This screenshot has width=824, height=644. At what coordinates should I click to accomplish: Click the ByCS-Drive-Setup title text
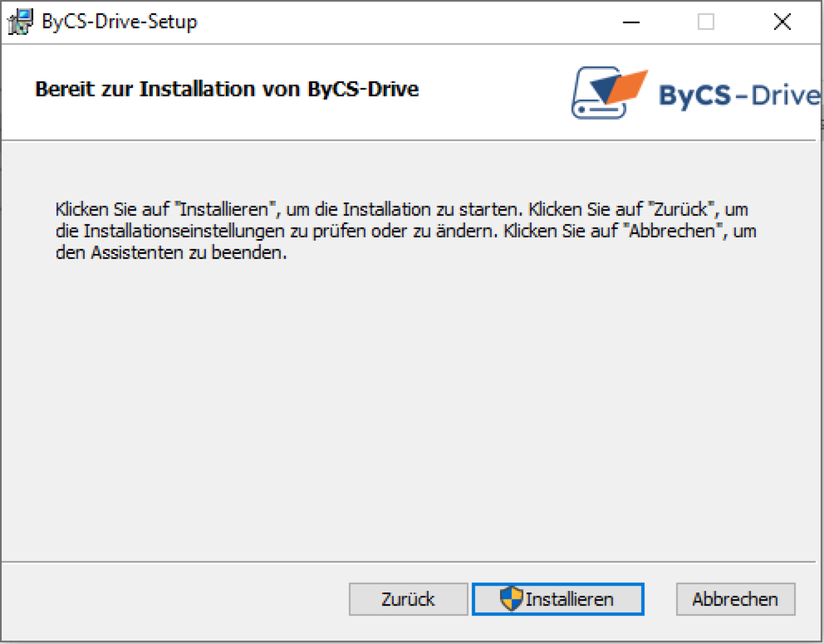[118, 21]
